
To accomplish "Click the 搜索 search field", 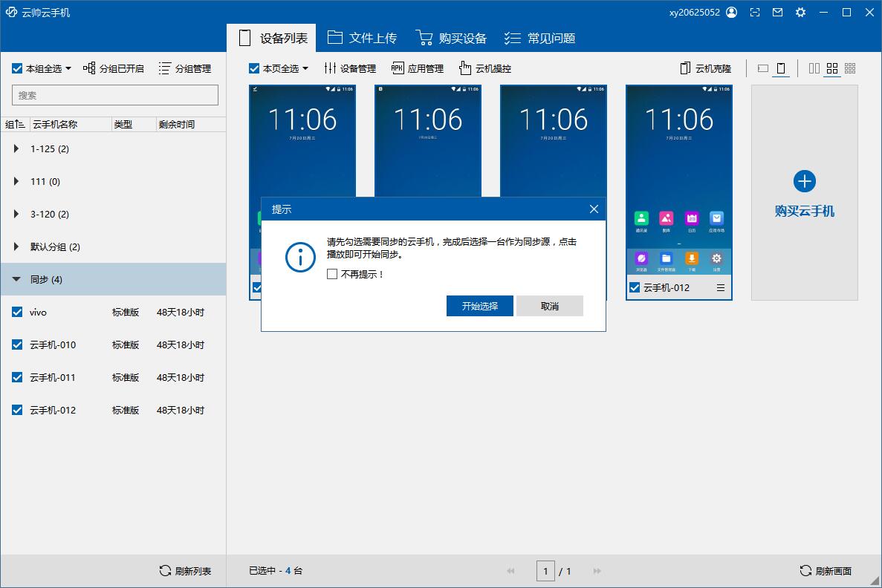I will point(114,95).
